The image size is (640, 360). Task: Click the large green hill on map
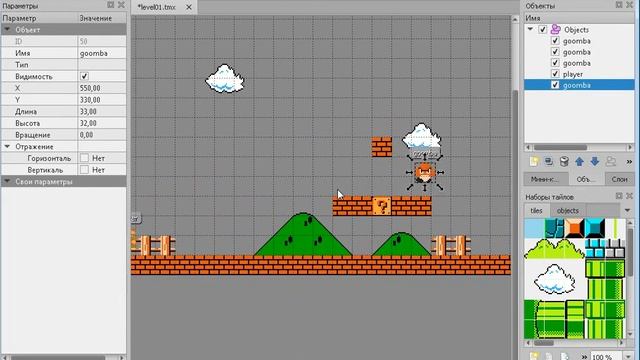pyautogui.click(x=303, y=234)
